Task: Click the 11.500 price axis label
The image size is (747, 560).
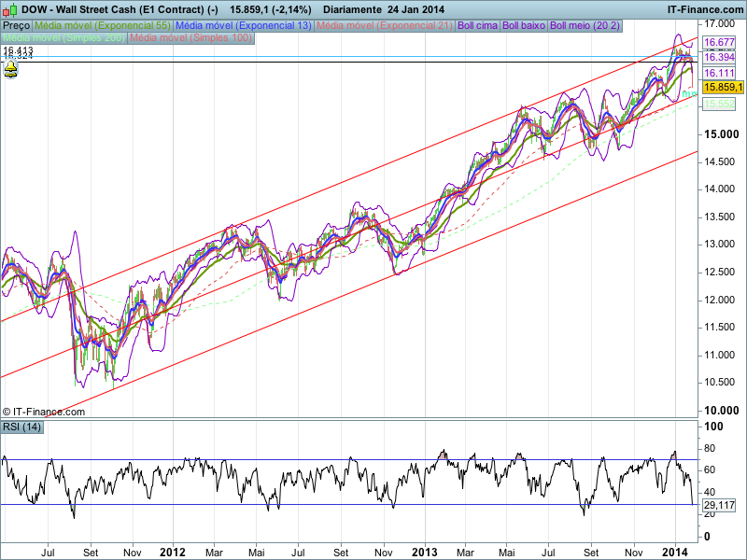Action: (x=719, y=328)
